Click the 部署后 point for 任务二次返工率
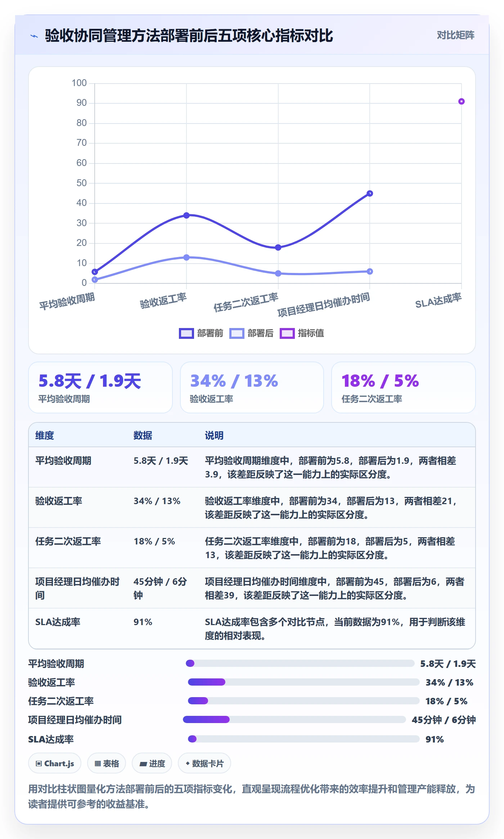504x839 pixels. pyautogui.click(x=278, y=274)
